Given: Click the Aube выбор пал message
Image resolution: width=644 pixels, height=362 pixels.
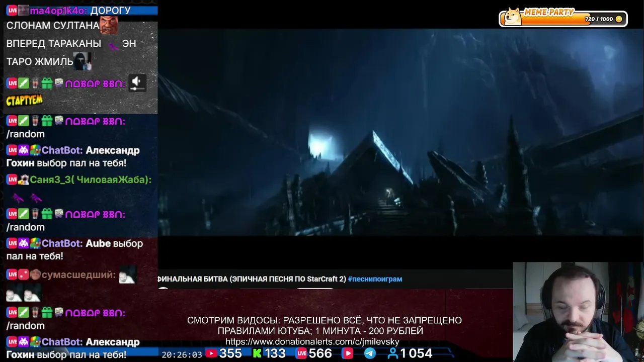Looking at the screenshot, I should click(74, 250).
